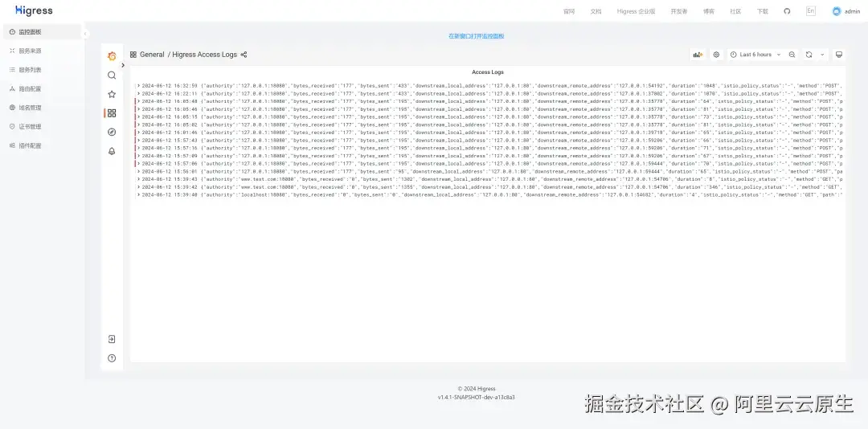Open the Higress 企业版 link
Viewport: 868px width, 429px height.
pos(636,11)
